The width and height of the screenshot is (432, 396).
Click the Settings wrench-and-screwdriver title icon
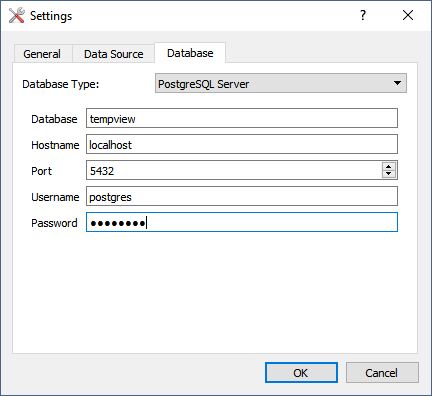tap(16, 15)
